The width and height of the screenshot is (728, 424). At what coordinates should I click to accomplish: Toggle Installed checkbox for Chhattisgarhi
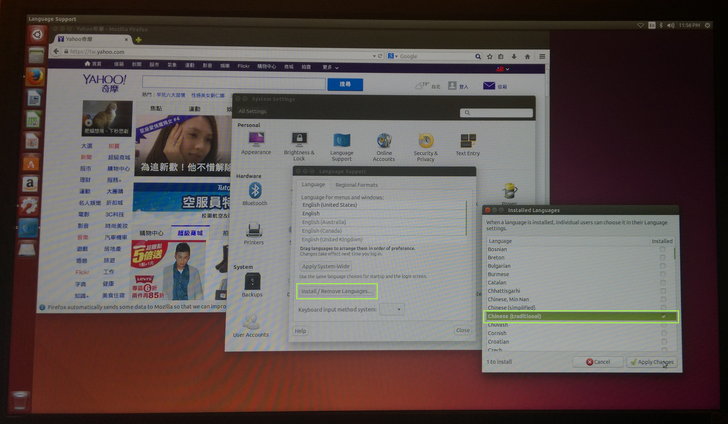point(663,291)
